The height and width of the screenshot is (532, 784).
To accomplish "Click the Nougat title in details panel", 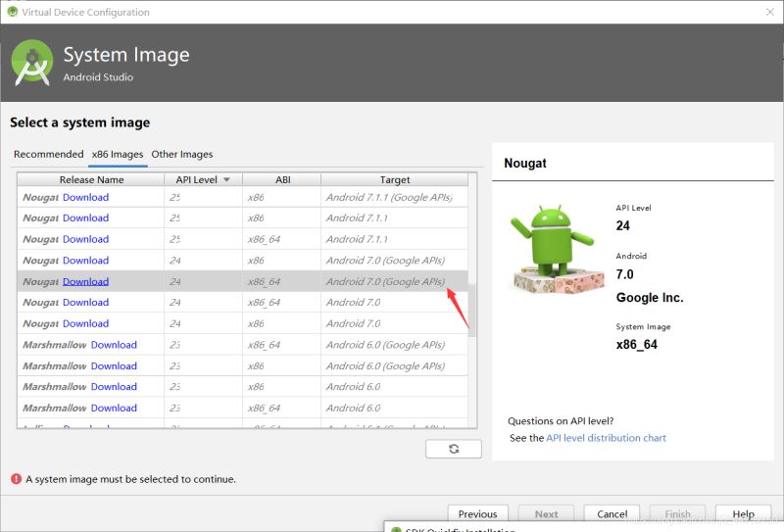I will point(525,163).
